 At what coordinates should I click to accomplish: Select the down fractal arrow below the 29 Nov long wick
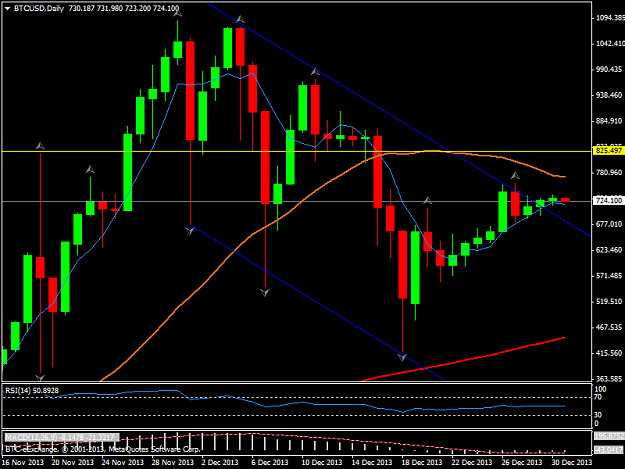point(190,230)
